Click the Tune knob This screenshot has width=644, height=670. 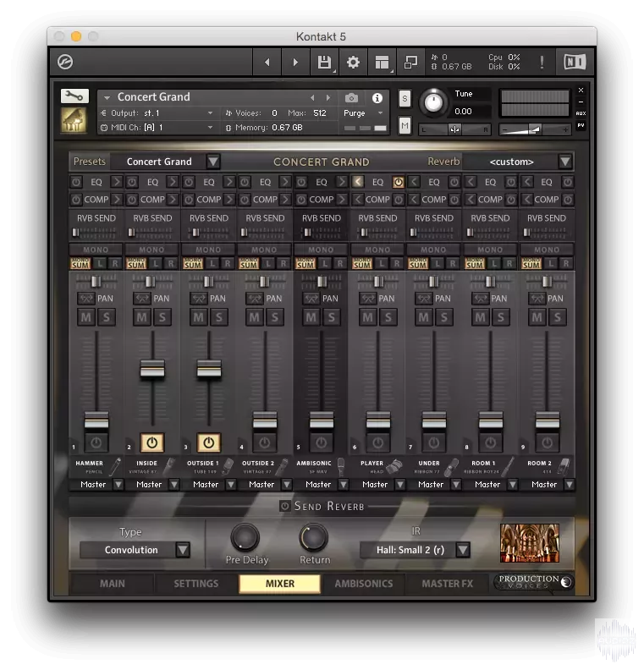tap(433, 102)
